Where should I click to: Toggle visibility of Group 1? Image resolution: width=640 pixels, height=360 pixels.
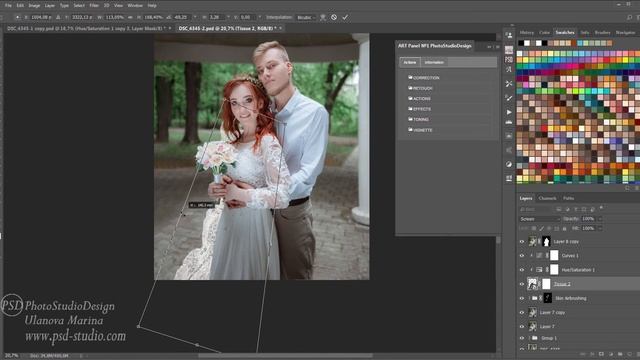(x=522, y=338)
